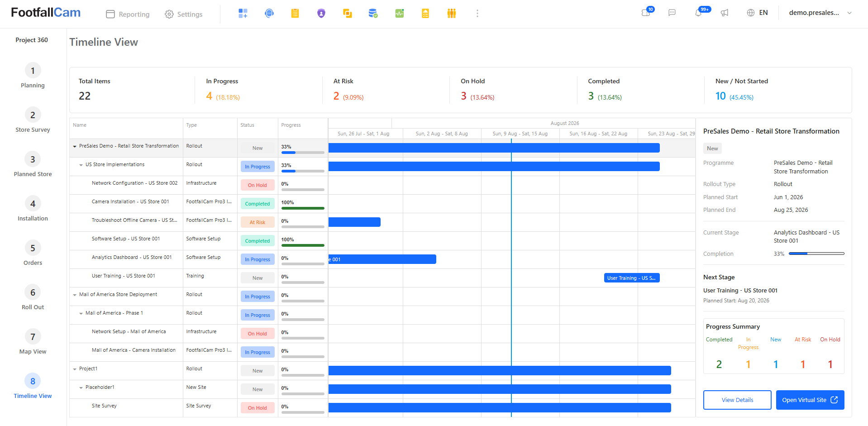Collapse the Placeholder1 row

tap(81, 388)
